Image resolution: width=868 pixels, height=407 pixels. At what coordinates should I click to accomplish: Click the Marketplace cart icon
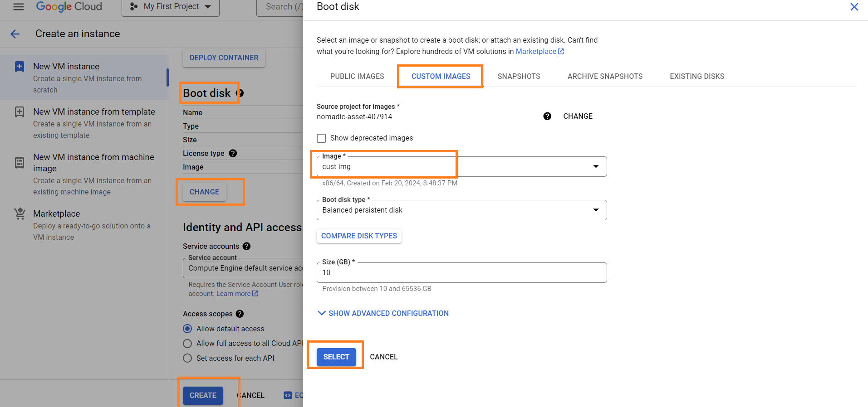tap(20, 213)
